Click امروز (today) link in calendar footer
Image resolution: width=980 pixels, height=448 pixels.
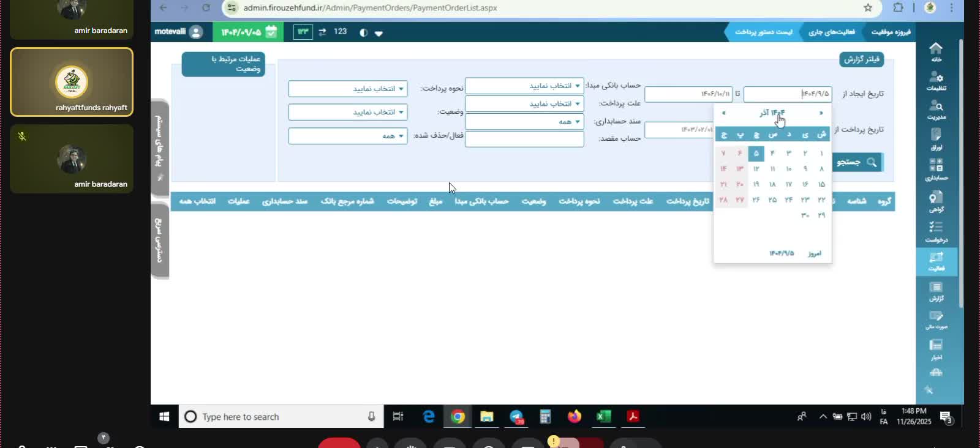click(x=815, y=253)
